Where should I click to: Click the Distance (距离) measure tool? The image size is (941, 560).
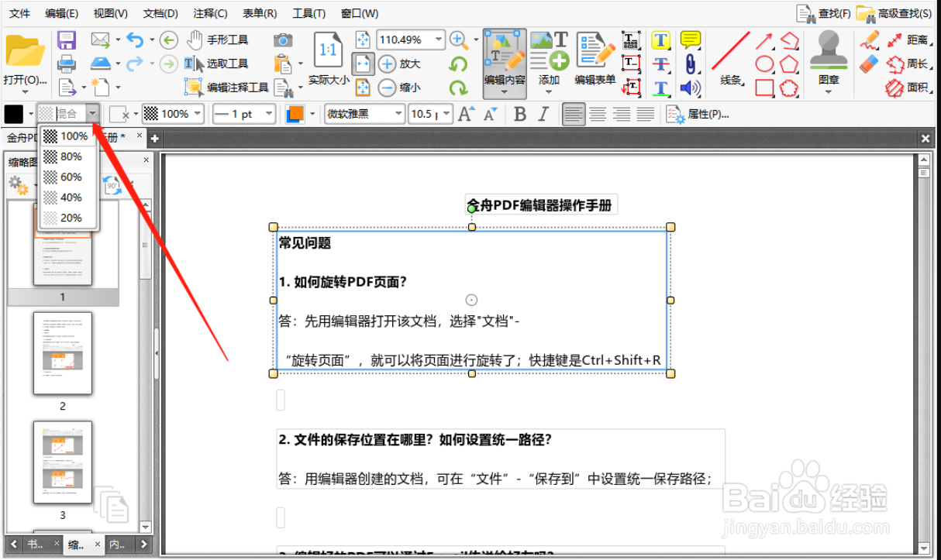(908, 40)
